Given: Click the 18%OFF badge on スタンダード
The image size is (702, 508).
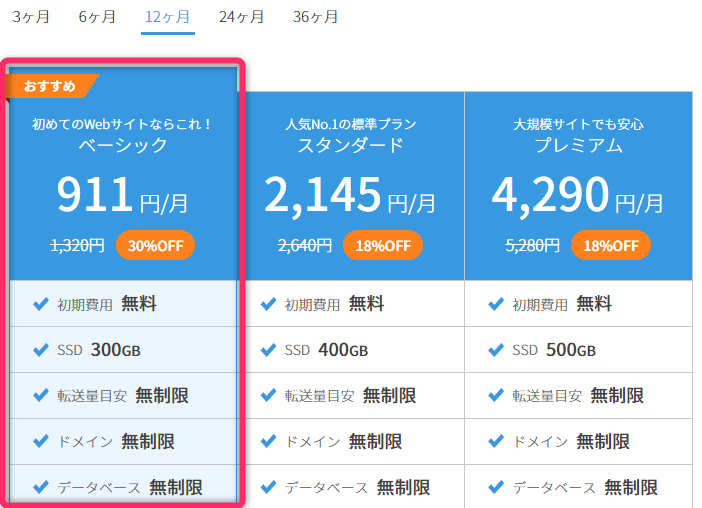Looking at the screenshot, I should [x=383, y=245].
